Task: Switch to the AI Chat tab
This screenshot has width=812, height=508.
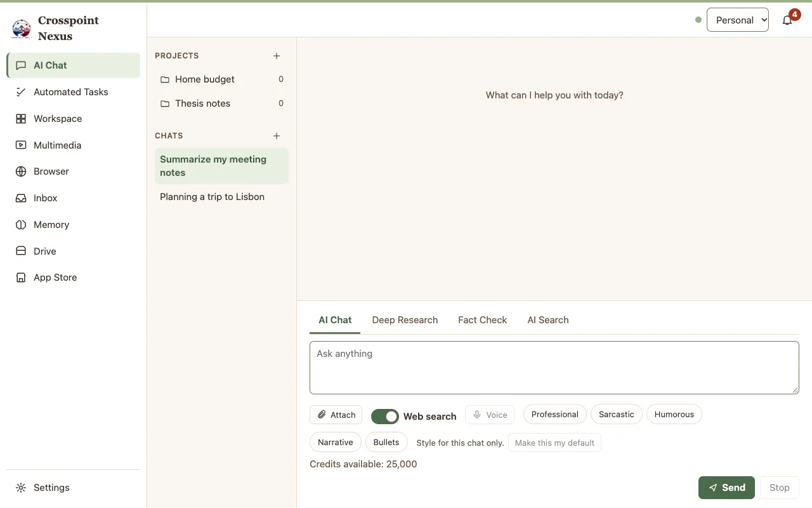Action: pyautogui.click(x=335, y=320)
